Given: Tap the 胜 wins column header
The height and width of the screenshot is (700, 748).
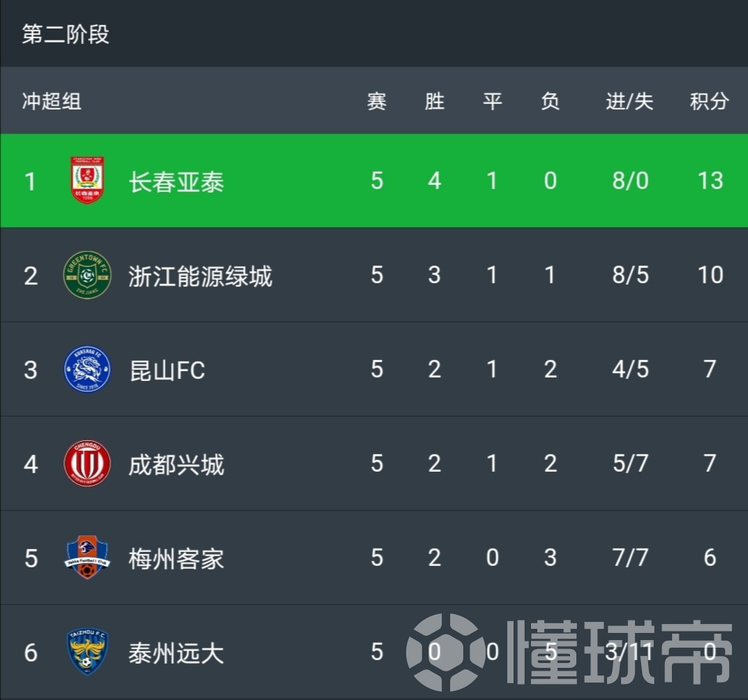Looking at the screenshot, I should (435, 101).
